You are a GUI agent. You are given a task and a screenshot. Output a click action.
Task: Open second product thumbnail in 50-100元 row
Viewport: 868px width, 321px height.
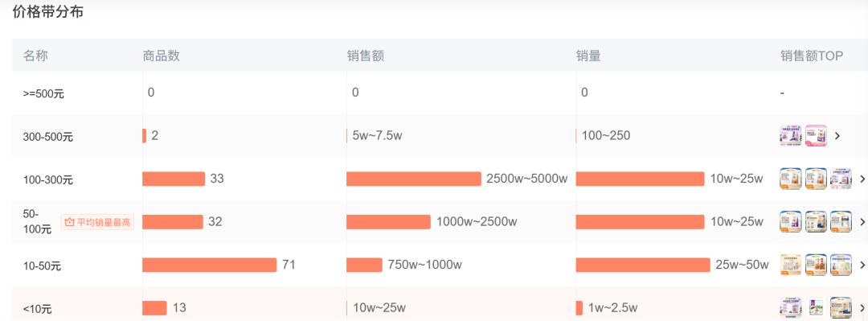pos(816,222)
